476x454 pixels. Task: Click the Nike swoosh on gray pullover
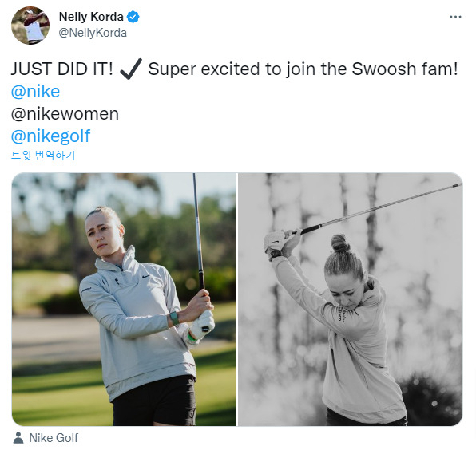tap(146, 277)
